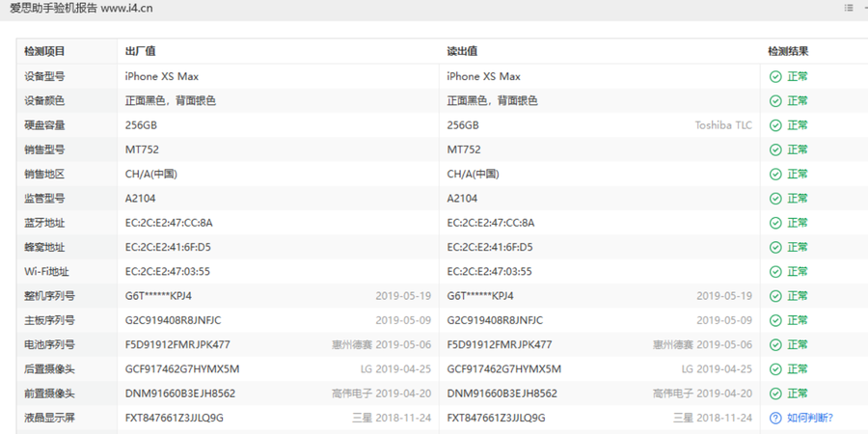The width and height of the screenshot is (868, 434).
Task: Click the green check icon for 整机序列号
Action: pos(775,296)
